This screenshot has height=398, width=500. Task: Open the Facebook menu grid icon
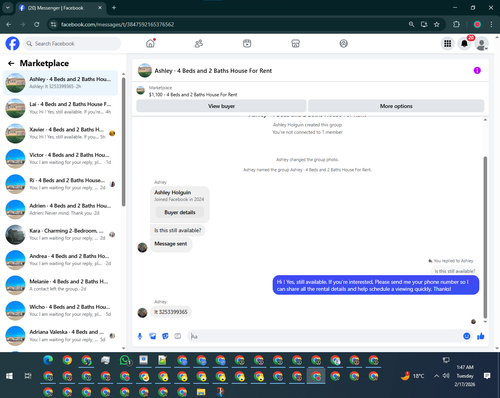[x=448, y=44]
